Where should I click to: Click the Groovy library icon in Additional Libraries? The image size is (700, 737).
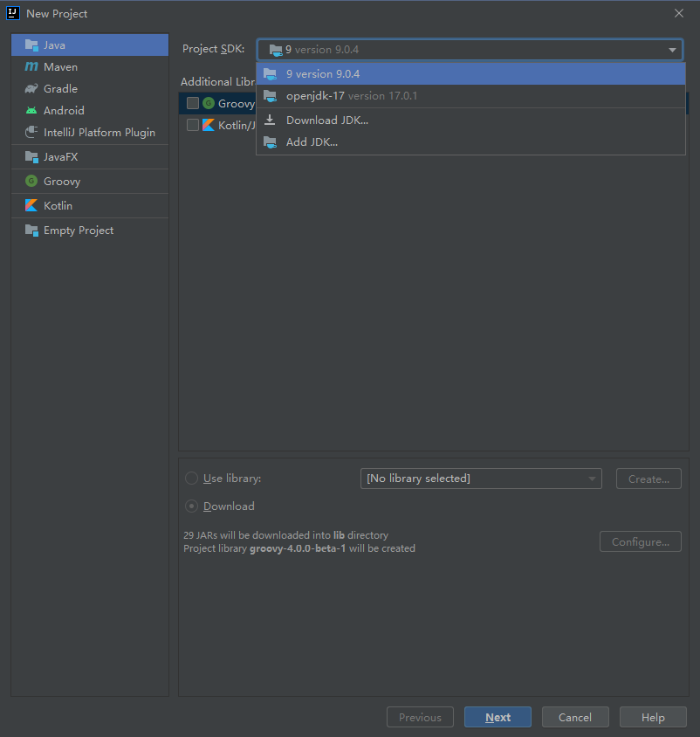pos(209,103)
